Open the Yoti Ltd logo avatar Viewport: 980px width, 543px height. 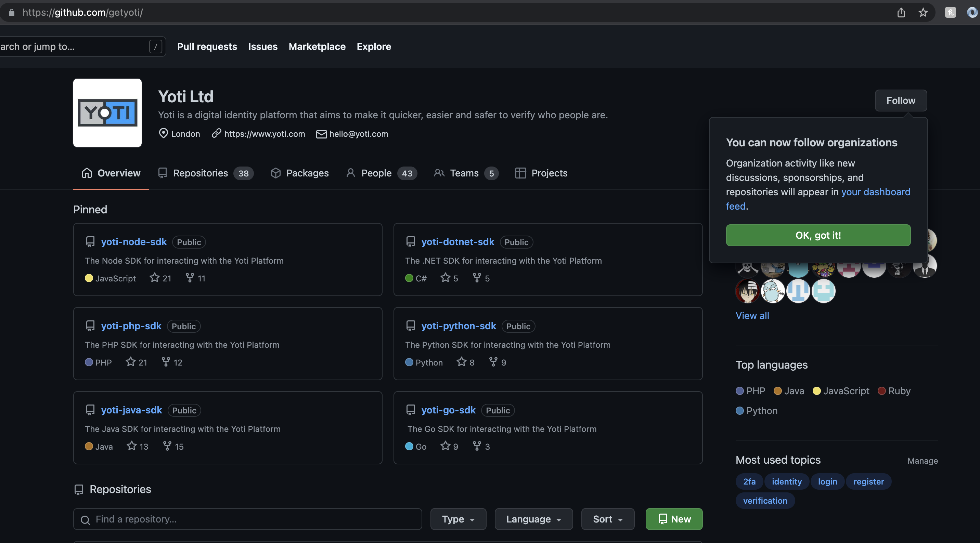click(107, 112)
